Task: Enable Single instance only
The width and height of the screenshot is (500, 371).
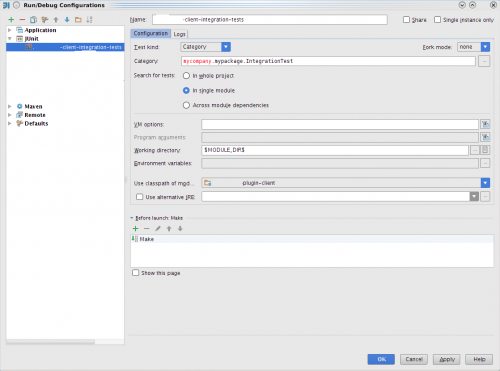Action: [437, 20]
